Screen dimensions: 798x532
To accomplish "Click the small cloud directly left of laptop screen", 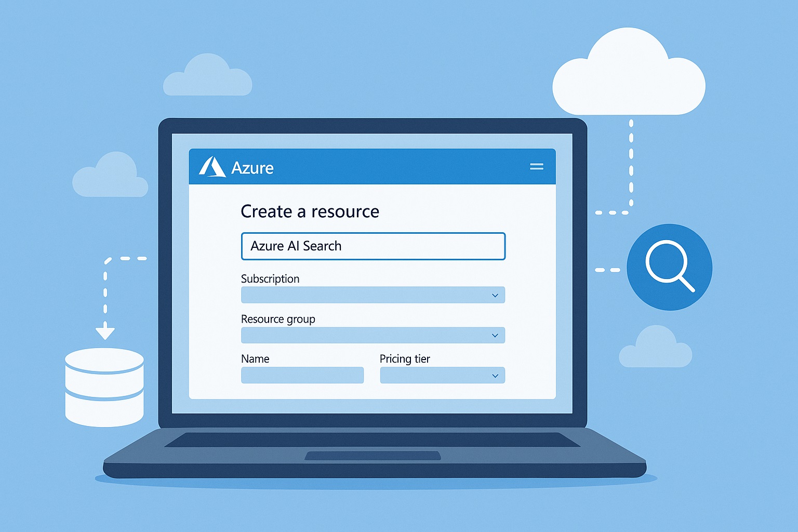I will 110,177.
